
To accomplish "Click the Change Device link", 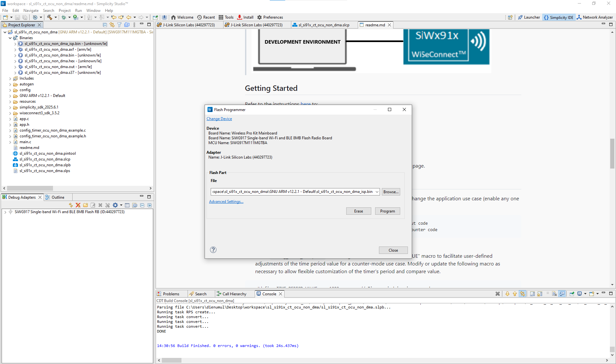I will coord(219,119).
